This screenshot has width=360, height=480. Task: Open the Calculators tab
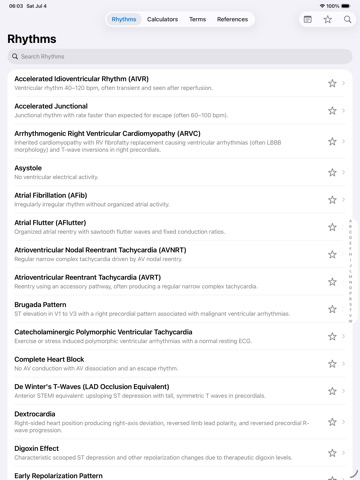pyautogui.click(x=162, y=19)
